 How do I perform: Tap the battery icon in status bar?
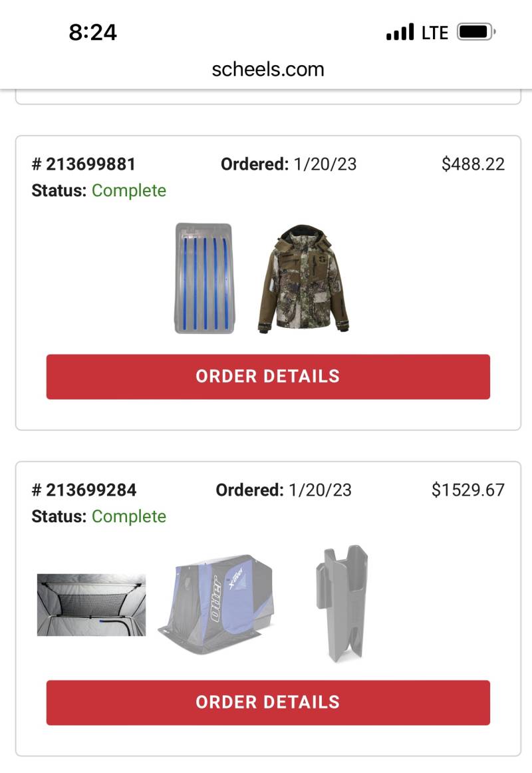point(476,32)
